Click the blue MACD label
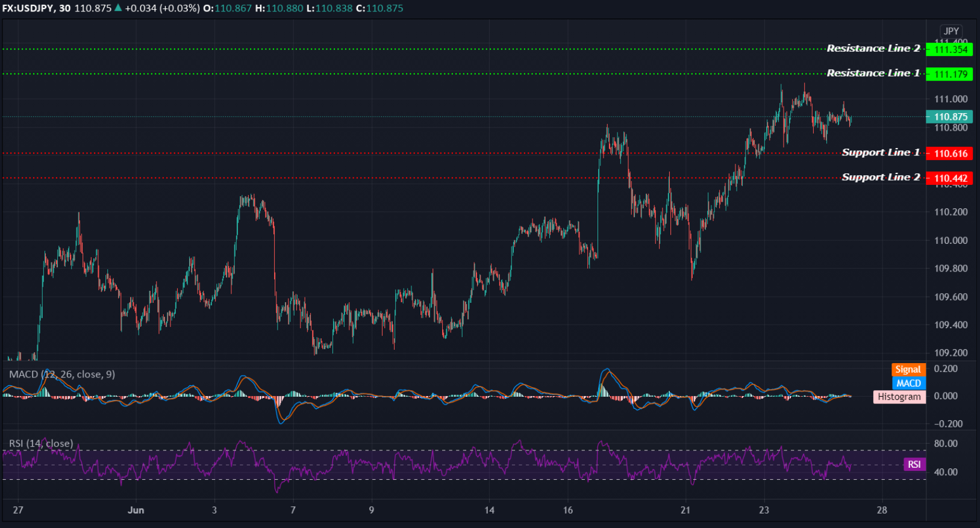980x528 pixels. click(x=908, y=383)
